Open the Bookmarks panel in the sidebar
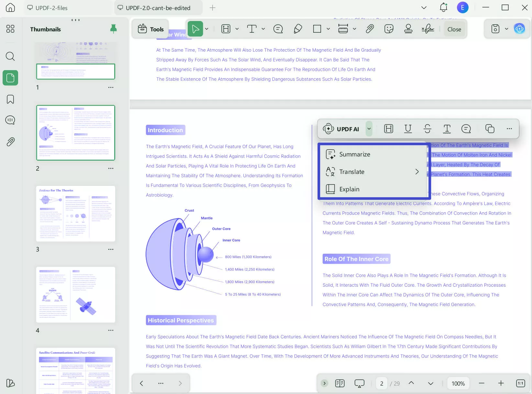Screen dimensions: 532x394 [10, 99]
